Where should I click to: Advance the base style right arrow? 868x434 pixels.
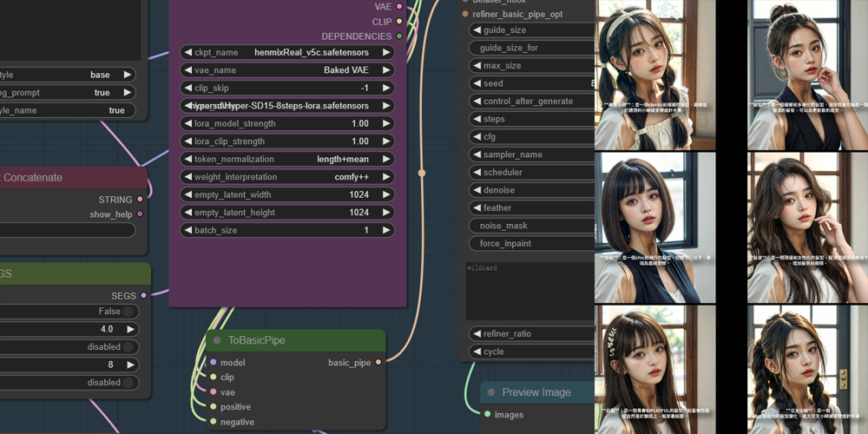(128, 75)
